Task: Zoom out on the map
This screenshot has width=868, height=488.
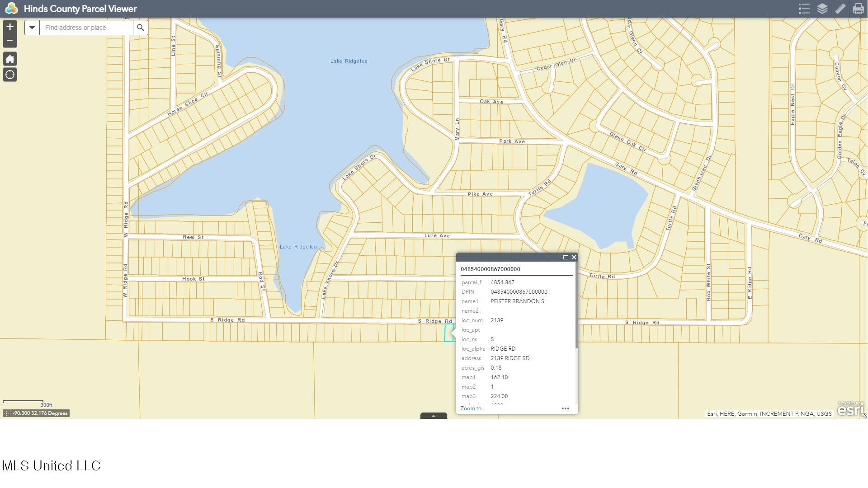Action: pos(10,41)
